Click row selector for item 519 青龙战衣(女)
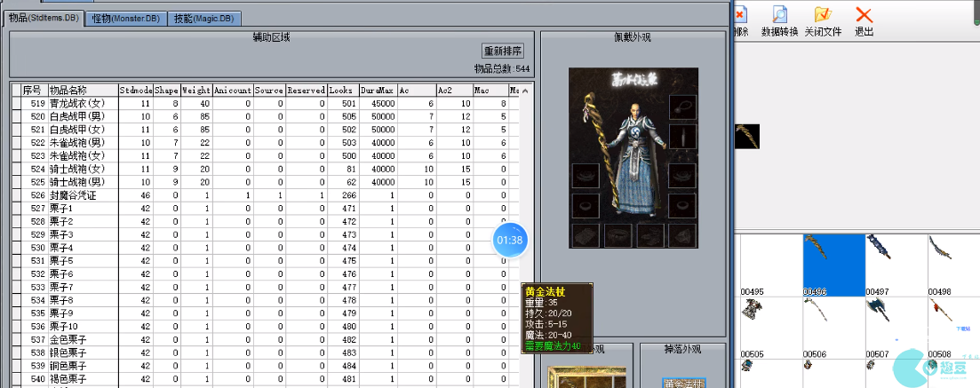Screen dimensions: 980x388 (16, 104)
